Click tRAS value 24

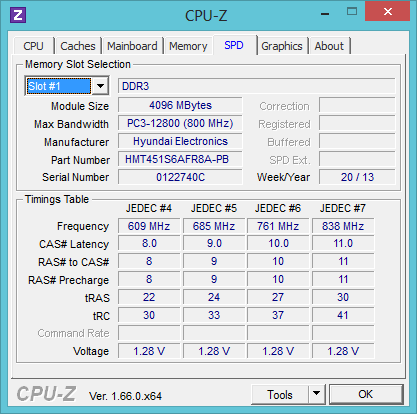[214, 297]
